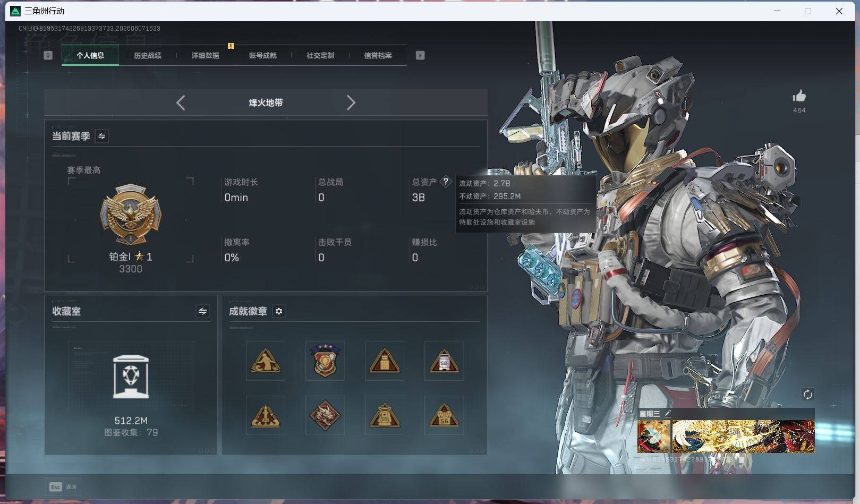The height and width of the screenshot is (504, 860).
Task: Select the three-star shield achievement badge
Action: pos(325,361)
